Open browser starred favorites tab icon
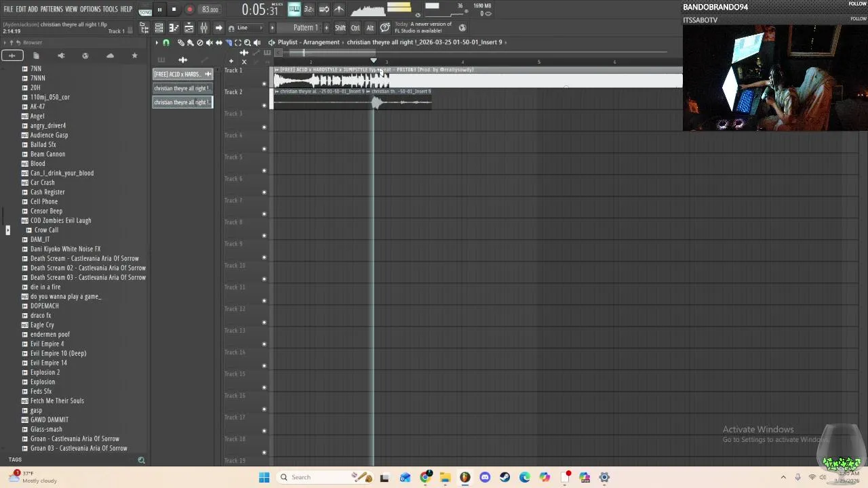Image resolution: width=868 pixels, height=488 pixels. [x=134, y=56]
